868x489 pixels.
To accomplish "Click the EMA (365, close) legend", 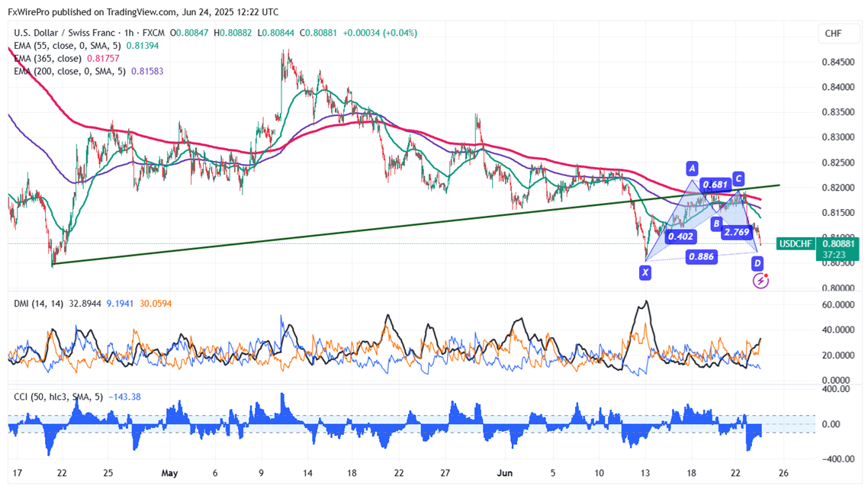I will 47,58.
